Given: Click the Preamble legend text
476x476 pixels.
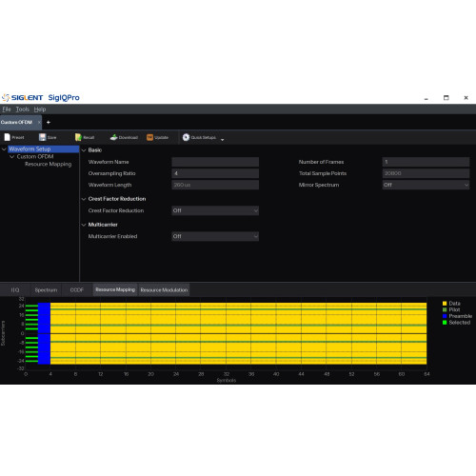Looking at the screenshot, I should 461,316.
